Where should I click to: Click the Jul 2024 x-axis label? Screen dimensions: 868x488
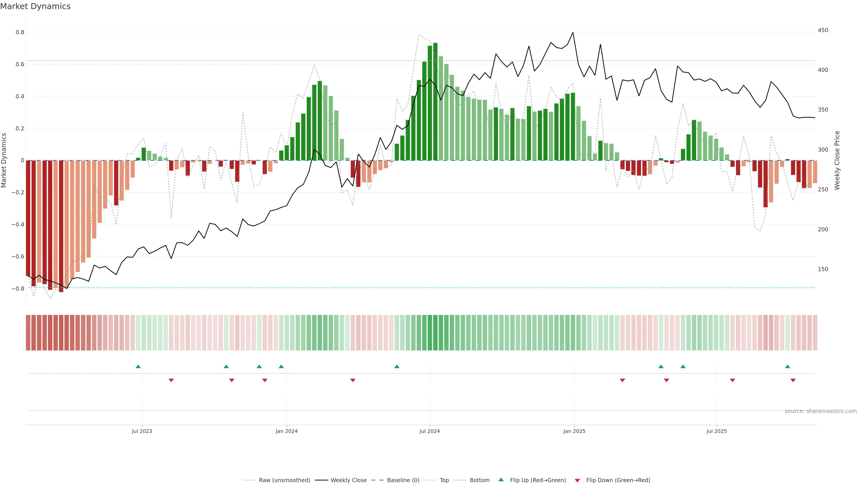coord(430,431)
